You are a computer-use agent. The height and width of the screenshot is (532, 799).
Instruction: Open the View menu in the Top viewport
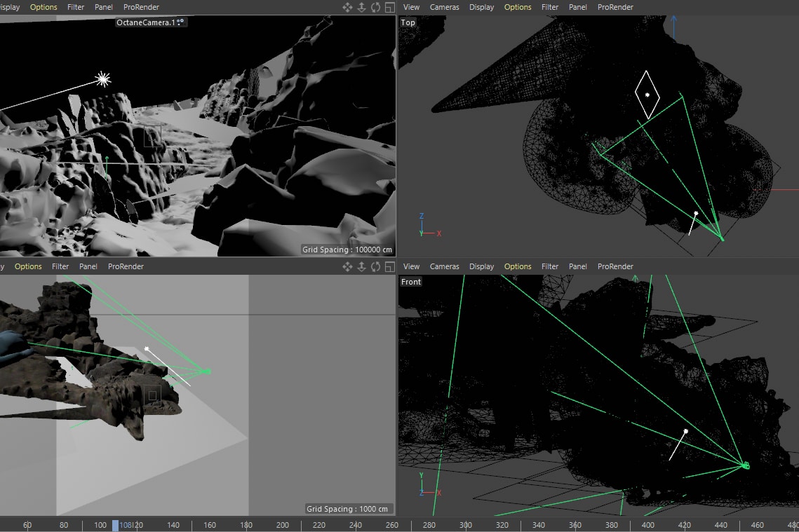(412, 7)
